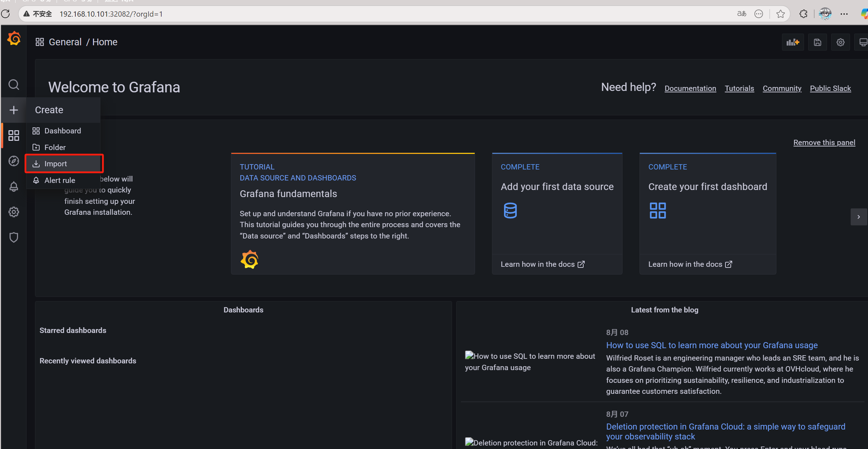This screenshot has height=449, width=868.
Task: Click the database icon in data source card
Action: point(510,211)
